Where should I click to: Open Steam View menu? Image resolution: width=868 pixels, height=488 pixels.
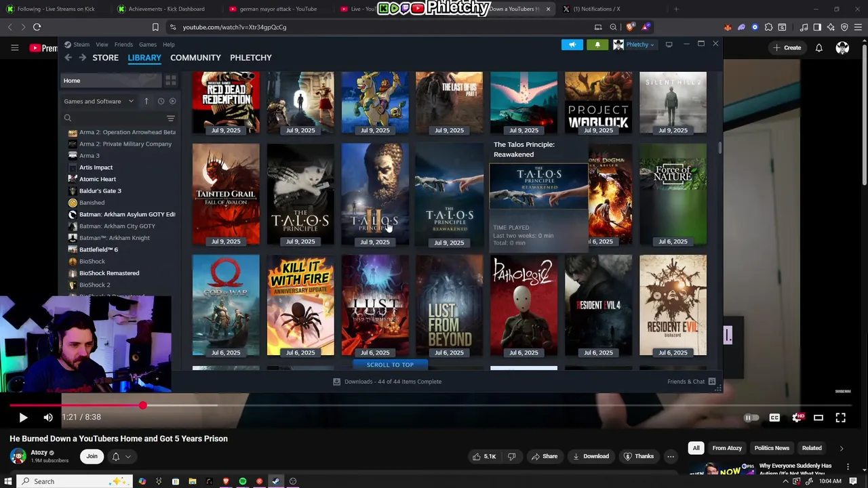point(102,45)
